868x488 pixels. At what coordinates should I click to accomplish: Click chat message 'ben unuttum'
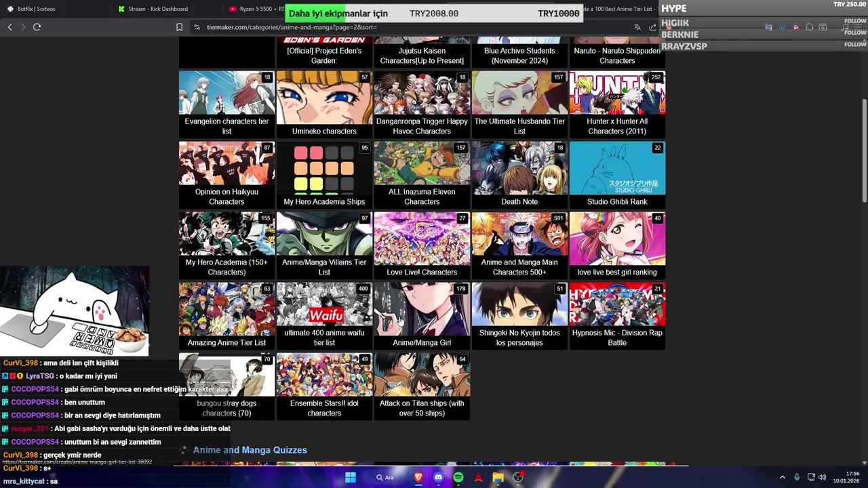point(84,403)
